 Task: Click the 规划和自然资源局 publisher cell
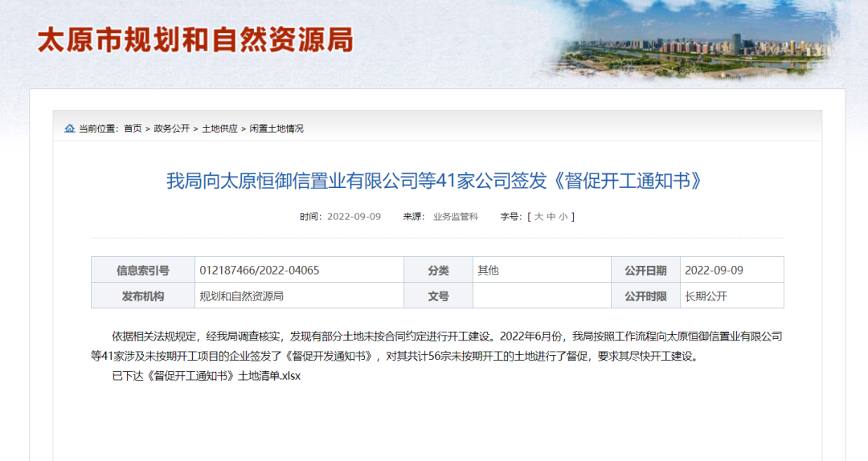pyautogui.click(x=241, y=296)
